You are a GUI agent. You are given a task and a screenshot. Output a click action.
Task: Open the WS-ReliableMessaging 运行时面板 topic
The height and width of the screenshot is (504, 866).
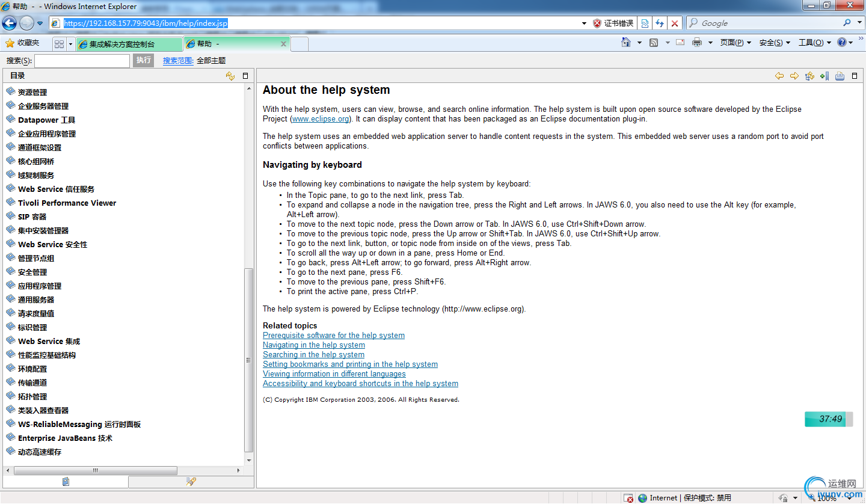79,425
